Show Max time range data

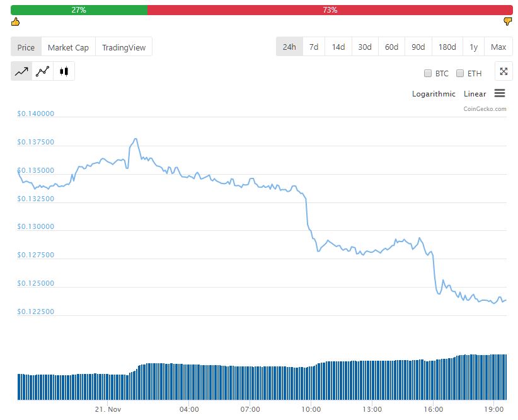(x=498, y=47)
